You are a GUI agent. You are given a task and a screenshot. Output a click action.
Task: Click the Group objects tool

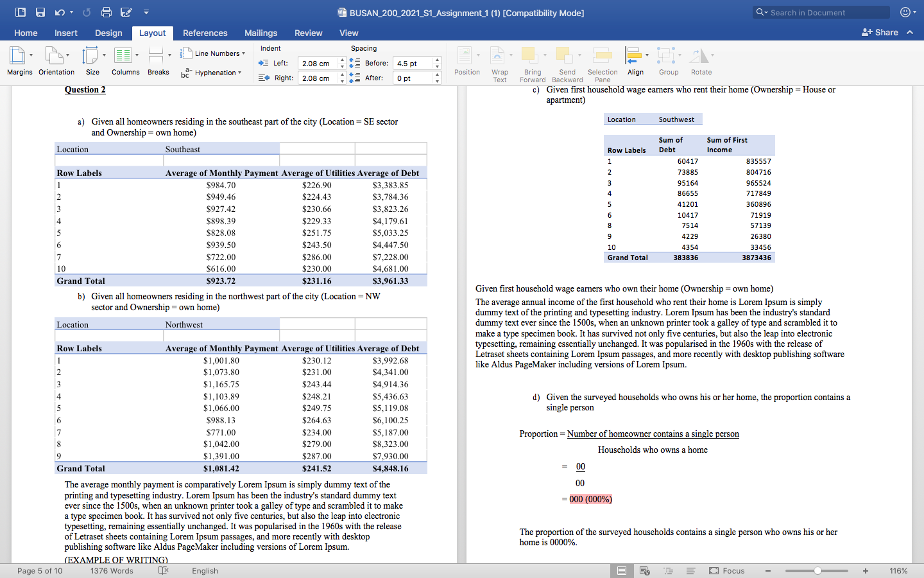(668, 62)
